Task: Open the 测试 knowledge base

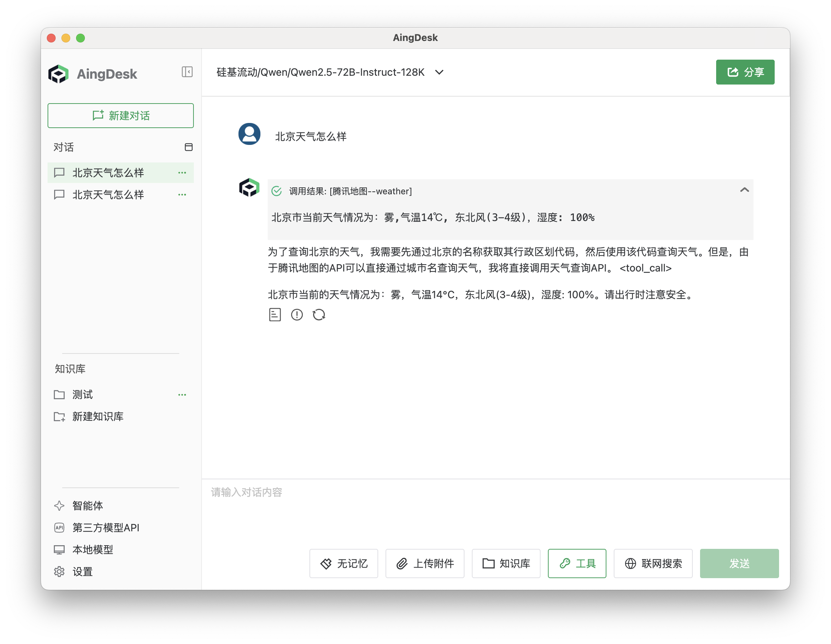Action: tap(82, 395)
